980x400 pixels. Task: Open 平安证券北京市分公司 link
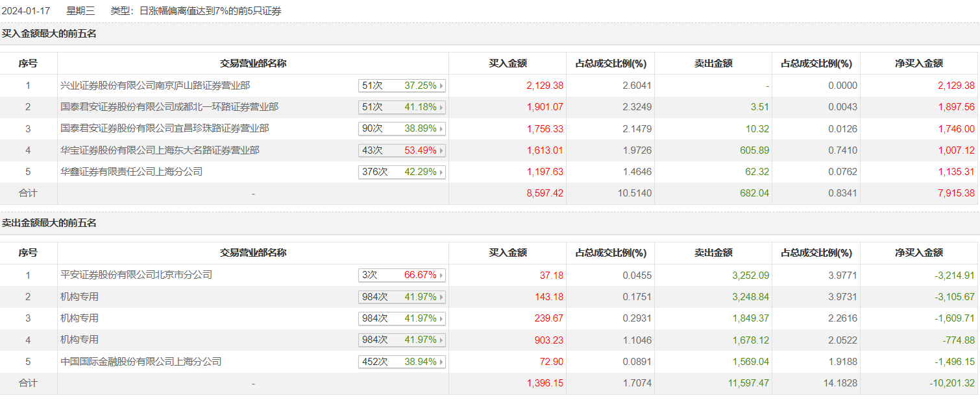[x=136, y=275]
